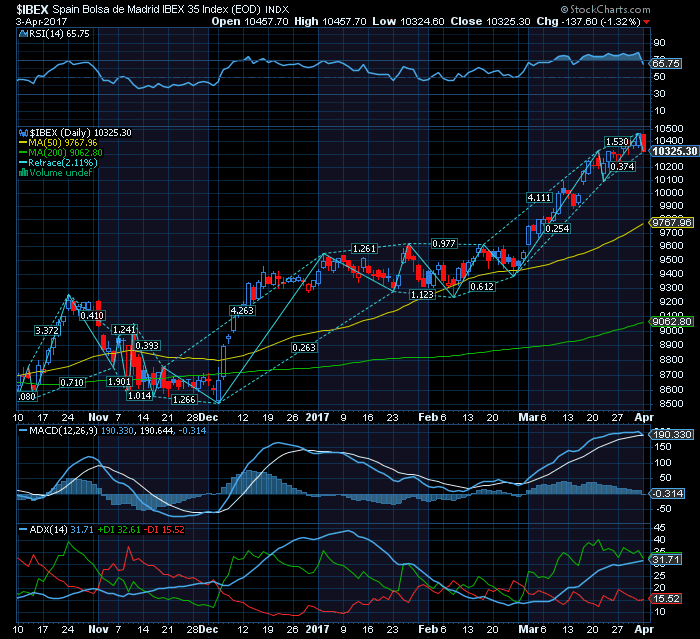The height and width of the screenshot is (639, 700).
Task: Click the 1.123 retracement label
Action: click(422, 295)
